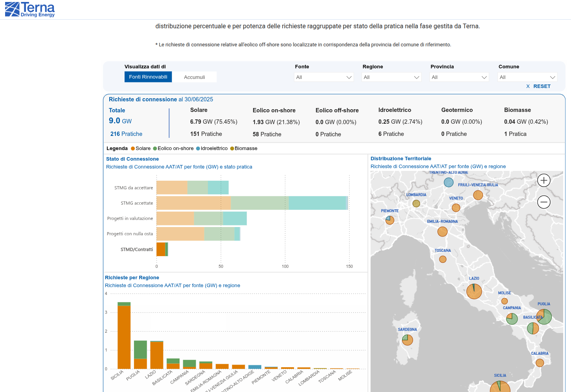Click the Emilia-Romagna map marker

coord(442,232)
